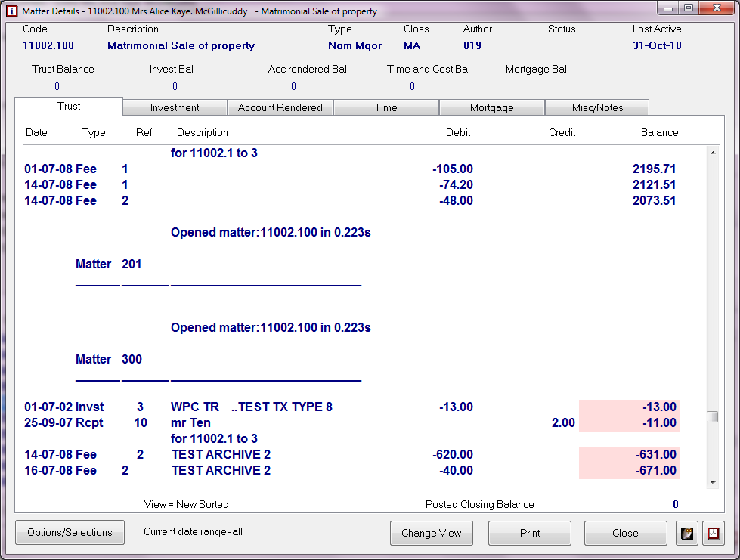Viewport: 740px width, 560px height.
Task: Switch to the Investment tab
Action: tap(175, 107)
